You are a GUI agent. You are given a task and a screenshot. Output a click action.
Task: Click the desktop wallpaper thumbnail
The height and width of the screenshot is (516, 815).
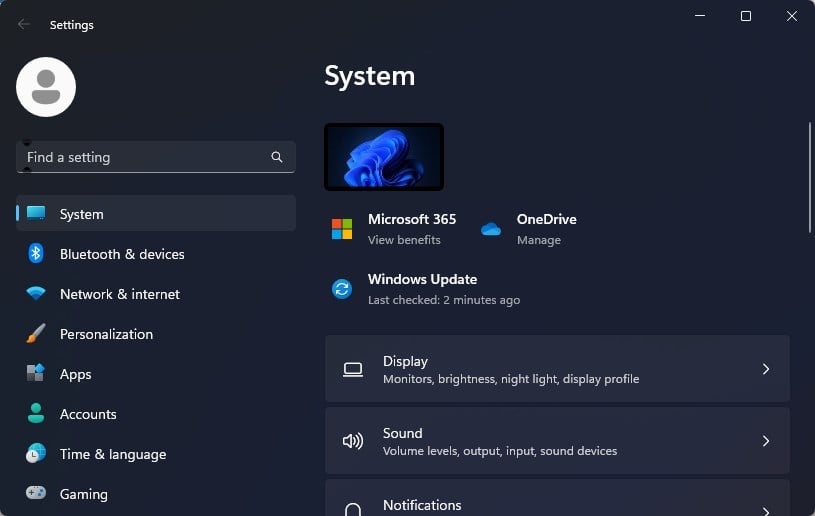[x=384, y=157]
